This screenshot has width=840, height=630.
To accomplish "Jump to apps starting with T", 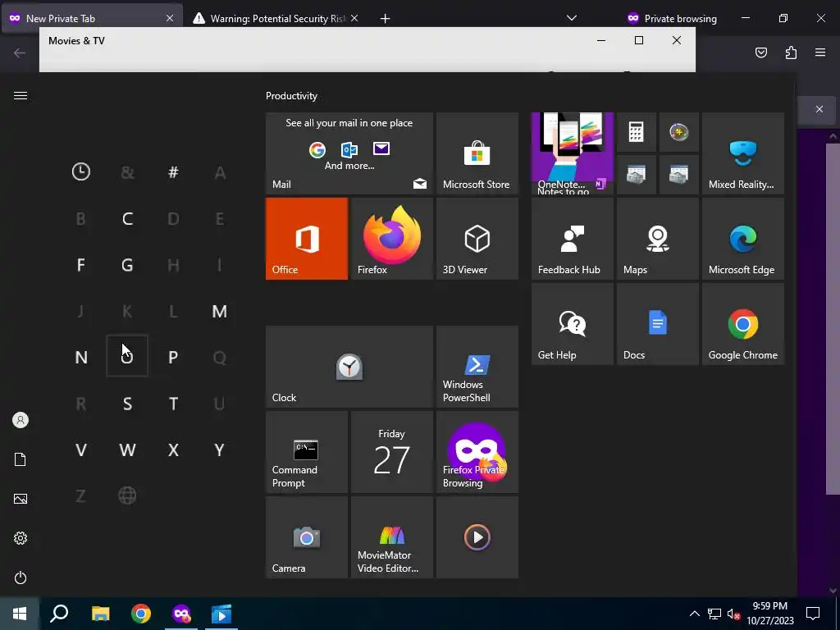I will pyautogui.click(x=173, y=404).
